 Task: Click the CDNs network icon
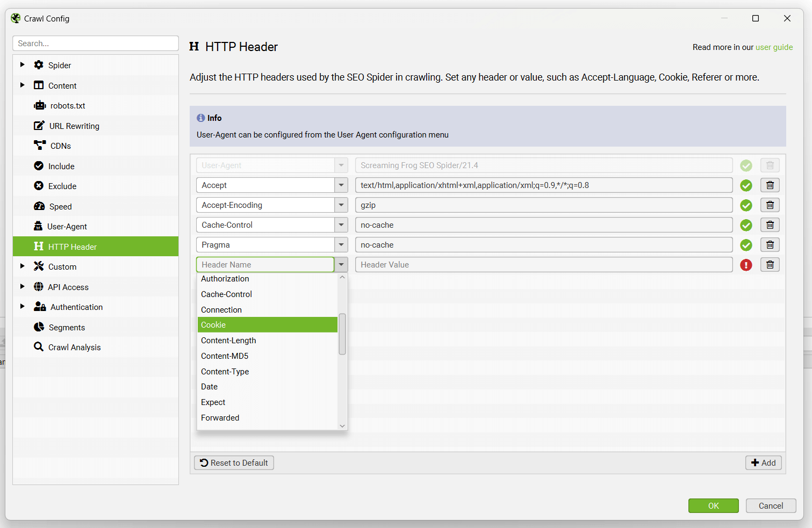tap(39, 145)
